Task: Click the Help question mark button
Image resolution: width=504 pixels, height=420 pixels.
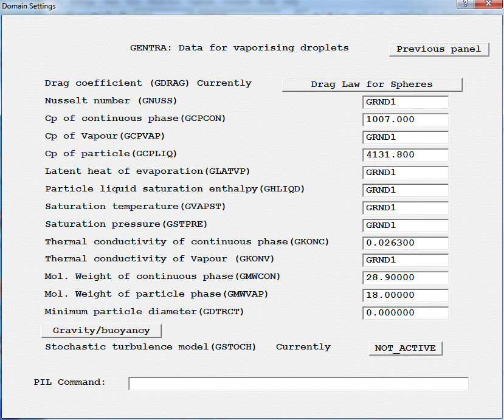Action: (465, 5)
